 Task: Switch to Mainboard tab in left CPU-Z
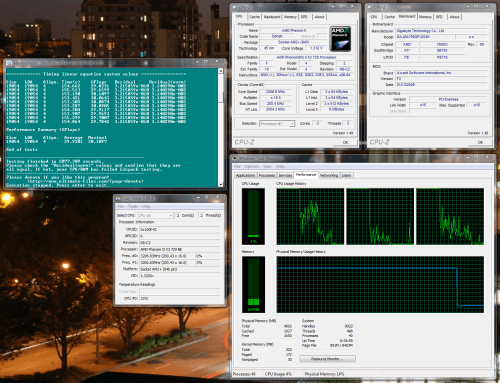pyautogui.click(x=272, y=17)
